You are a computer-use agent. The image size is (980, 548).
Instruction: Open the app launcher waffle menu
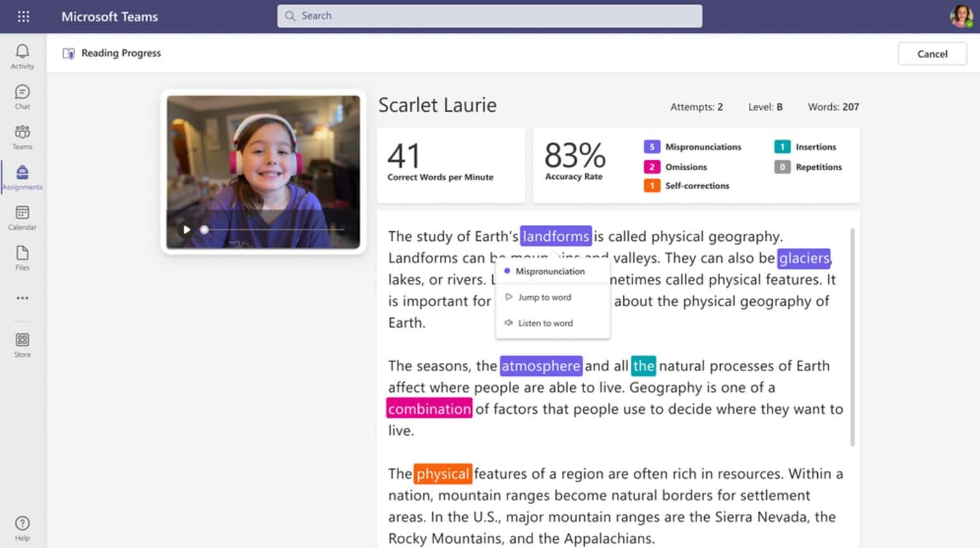24,16
